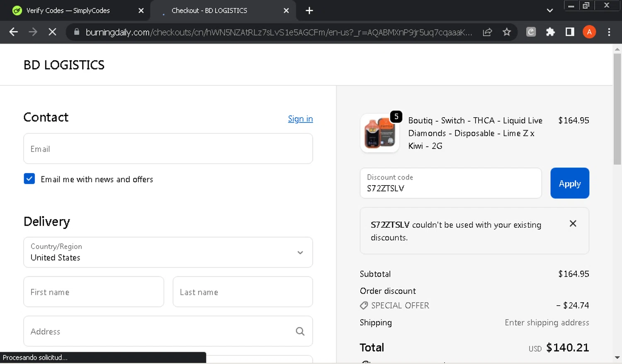Bookmark this page with the star icon
The height and width of the screenshot is (364, 622).
click(x=507, y=32)
